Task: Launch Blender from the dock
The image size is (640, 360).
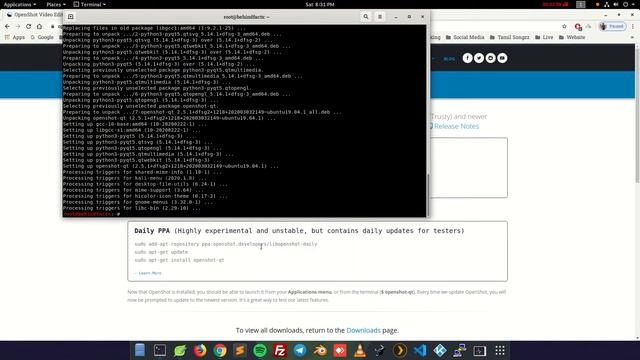Action: pyautogui.click(x=320, y=350)
